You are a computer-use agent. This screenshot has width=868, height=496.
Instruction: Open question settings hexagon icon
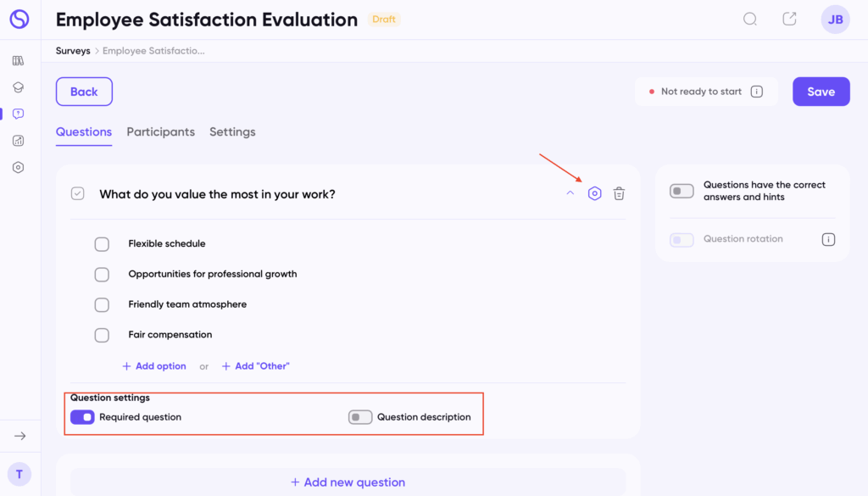pyautogui.click(x=595, y=194)
